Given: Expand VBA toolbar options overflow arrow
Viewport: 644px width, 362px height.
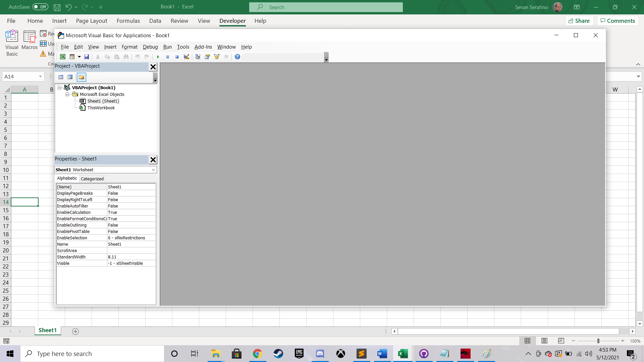Looking at the screenshot, I should (326, 57).
